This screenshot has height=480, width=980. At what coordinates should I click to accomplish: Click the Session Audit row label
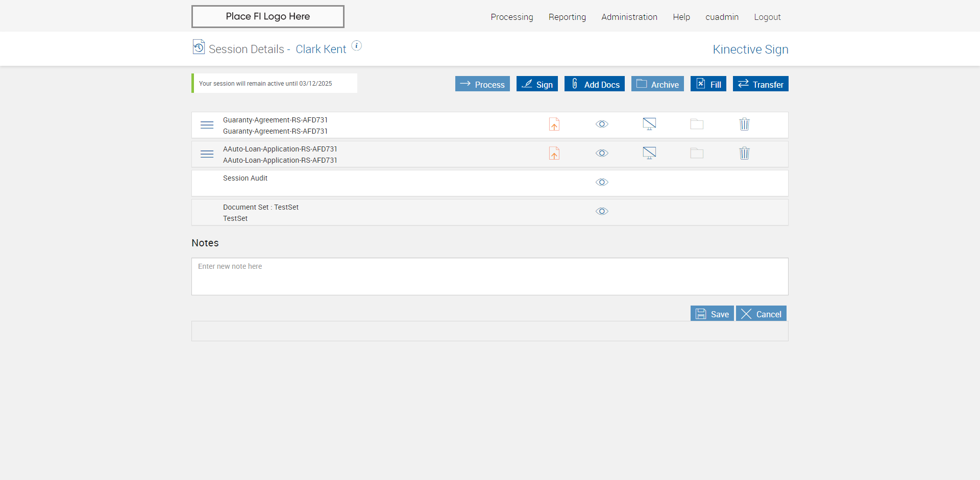tap(245, 178)
